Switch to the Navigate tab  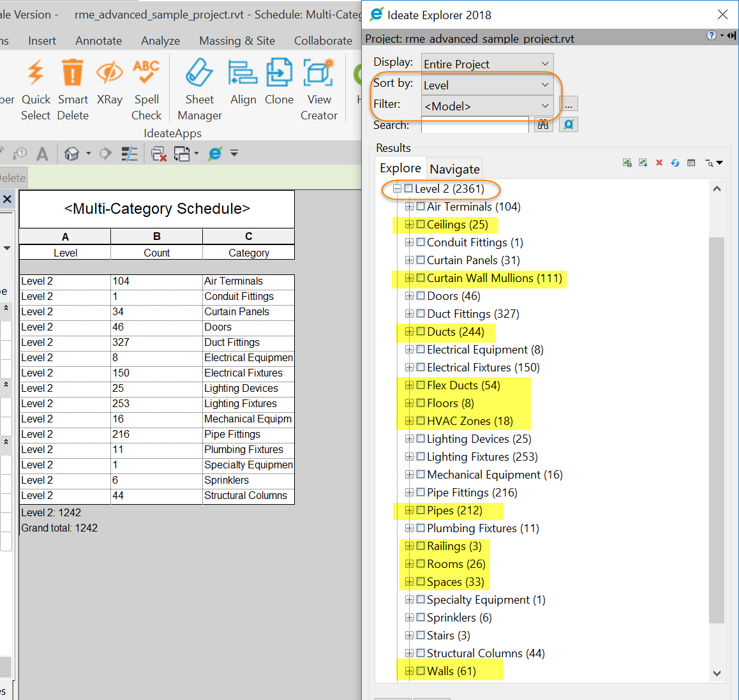pos(454,169)
